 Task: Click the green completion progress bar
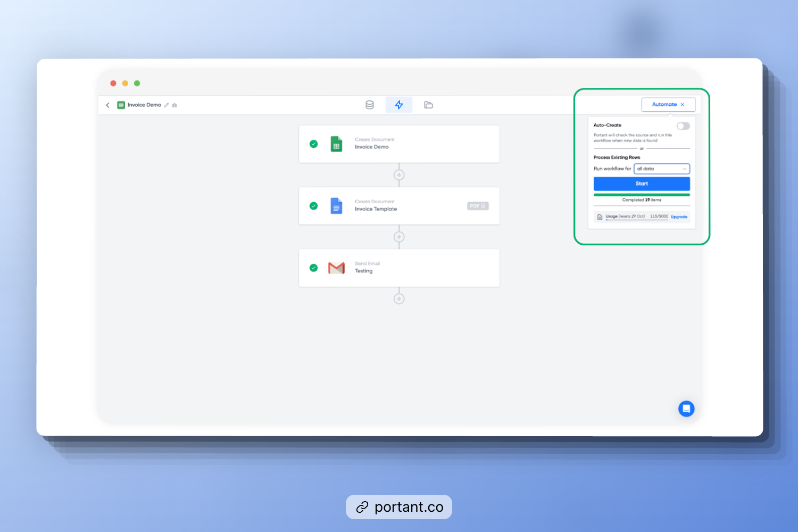coord(642,195)
